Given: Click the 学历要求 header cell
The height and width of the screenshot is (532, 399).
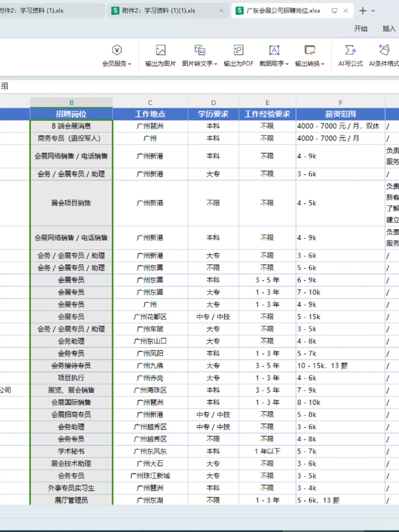Looking at the screenshot, I should coord(214,114).
